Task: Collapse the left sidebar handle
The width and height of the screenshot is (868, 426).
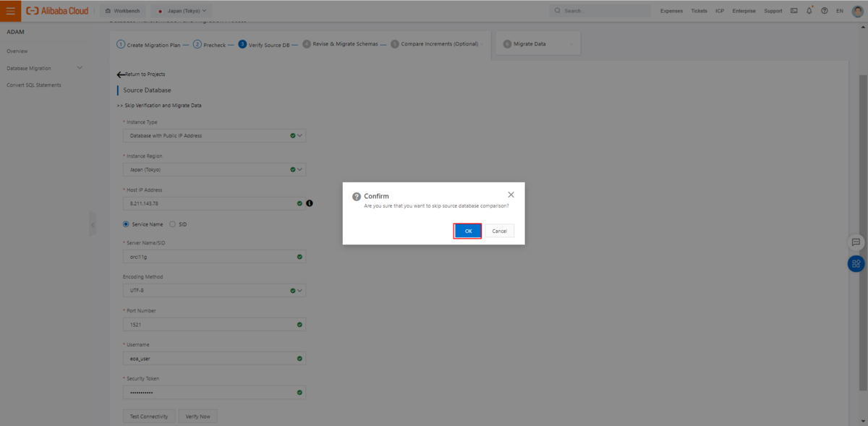Action: 93,225
